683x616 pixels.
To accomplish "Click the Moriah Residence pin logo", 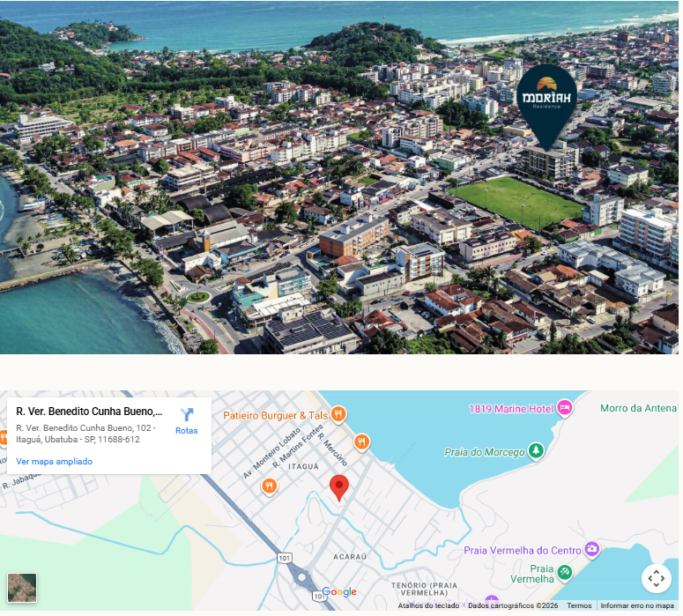I will (x=546, y=99).
